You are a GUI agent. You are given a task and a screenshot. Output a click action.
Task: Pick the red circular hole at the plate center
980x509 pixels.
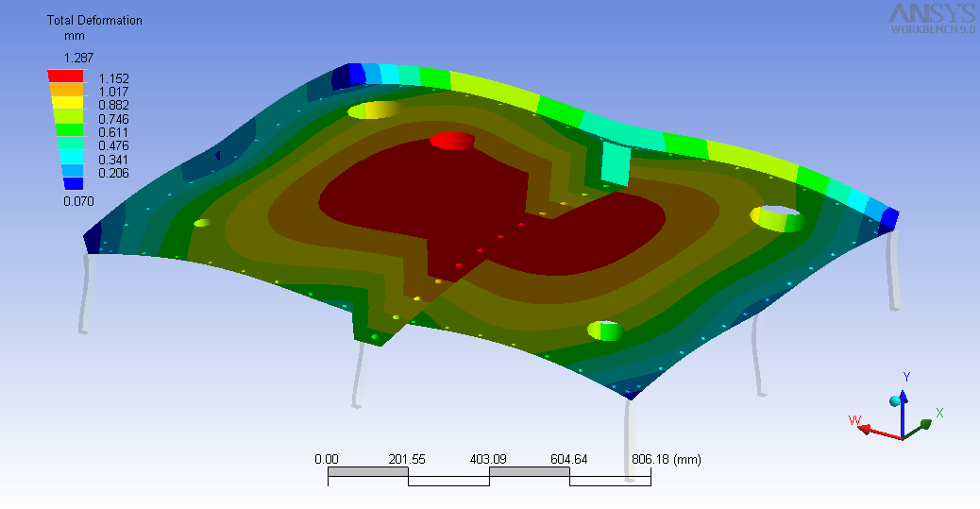coord(452,142)
